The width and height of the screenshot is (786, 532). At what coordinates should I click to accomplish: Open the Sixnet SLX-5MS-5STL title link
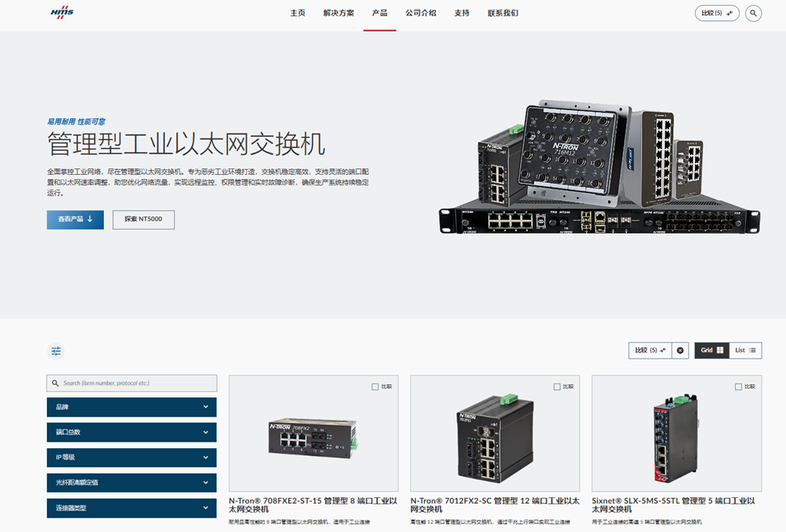(x=673, y=505)
